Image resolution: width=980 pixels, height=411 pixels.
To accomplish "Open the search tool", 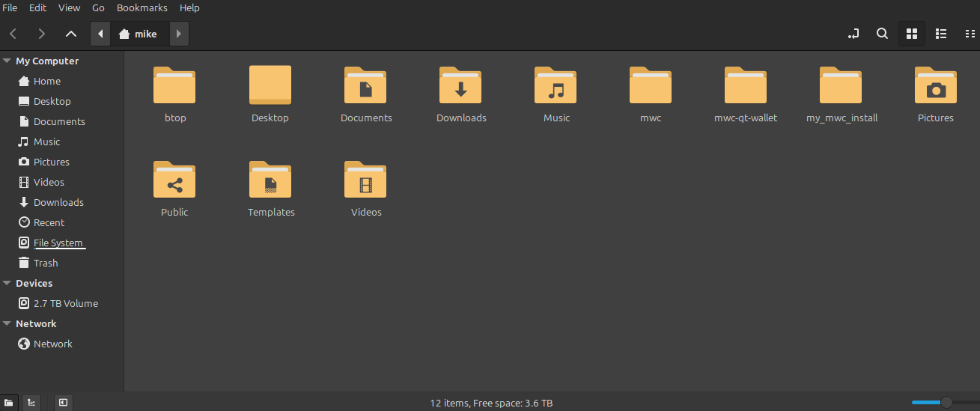I will (x=883, y=34).
